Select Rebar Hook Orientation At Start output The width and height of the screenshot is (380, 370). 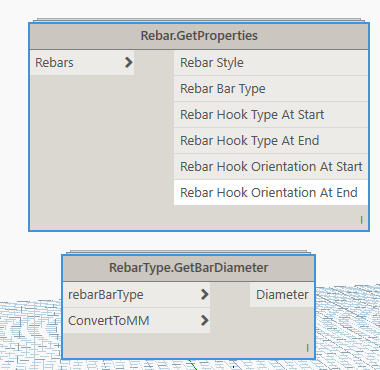tap(271, 167)
